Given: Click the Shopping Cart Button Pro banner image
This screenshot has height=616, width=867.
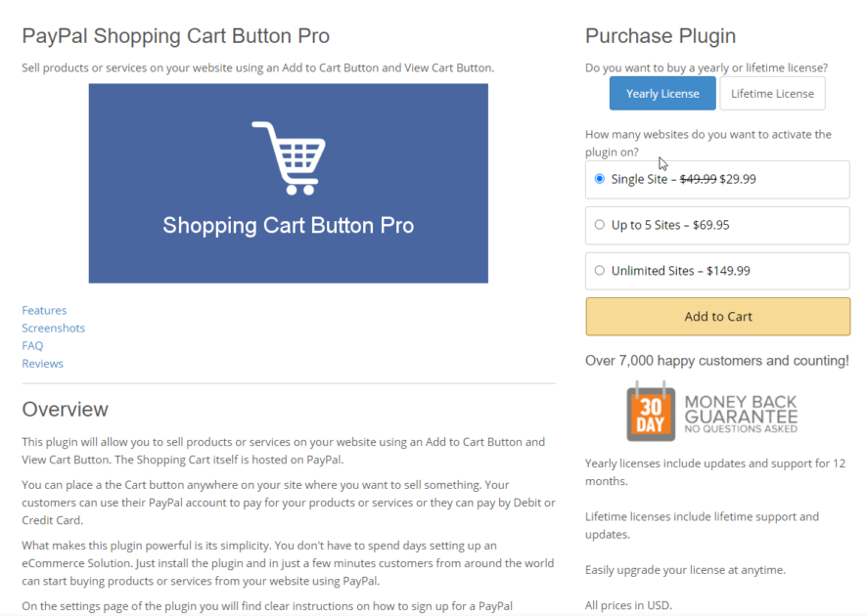Looking at the screenshot, I should (288, 183).
